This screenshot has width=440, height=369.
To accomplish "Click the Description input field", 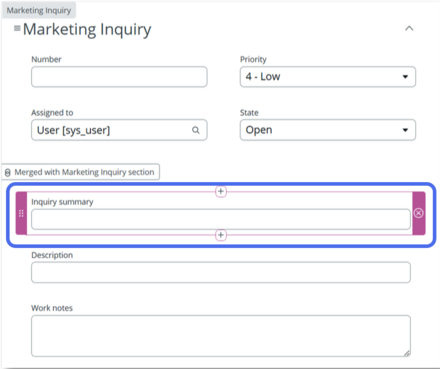I will (221, 272).
